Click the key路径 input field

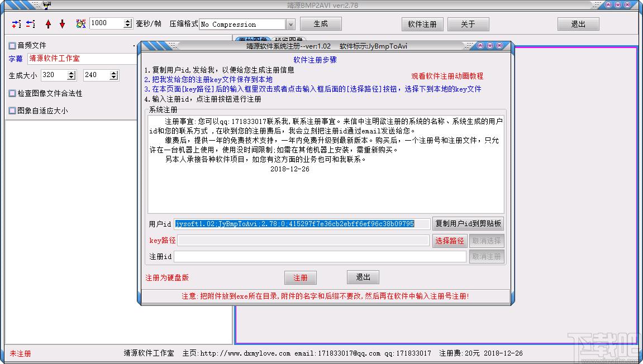[x=303, y=241]
